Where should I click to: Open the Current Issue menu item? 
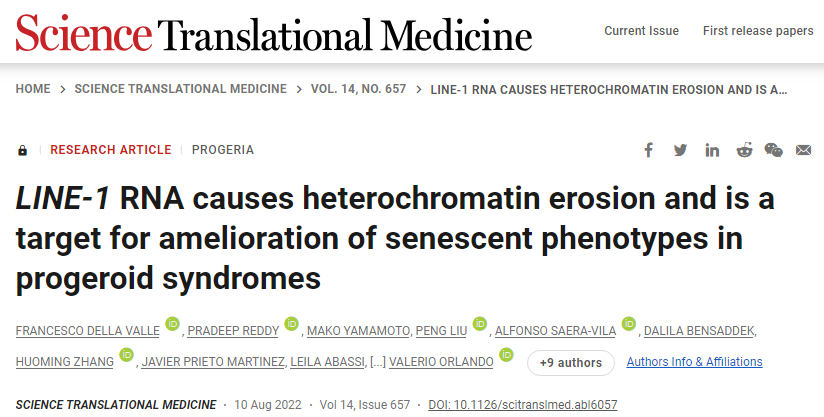coord(641,31)
